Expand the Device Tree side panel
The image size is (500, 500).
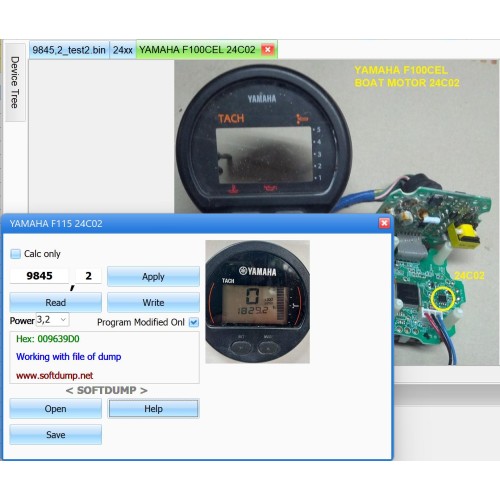pos(15,82)
